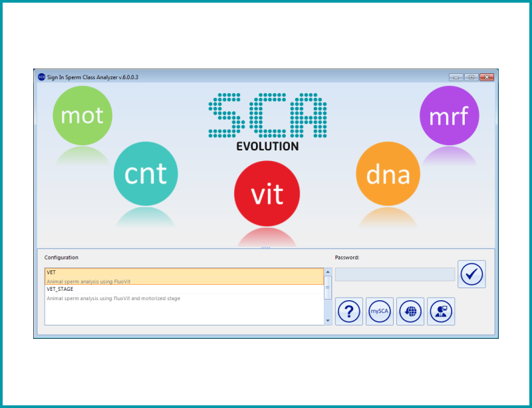Confirm sign in with the checkmark button
Screen dimensions: 532x408
[471, 274]
